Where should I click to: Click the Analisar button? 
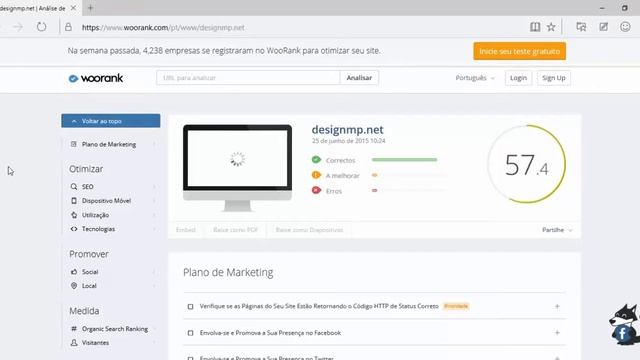point(359,78)
